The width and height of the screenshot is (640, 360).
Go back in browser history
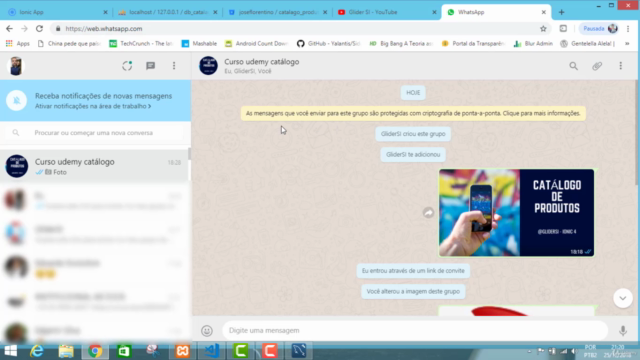click(9, 29)
